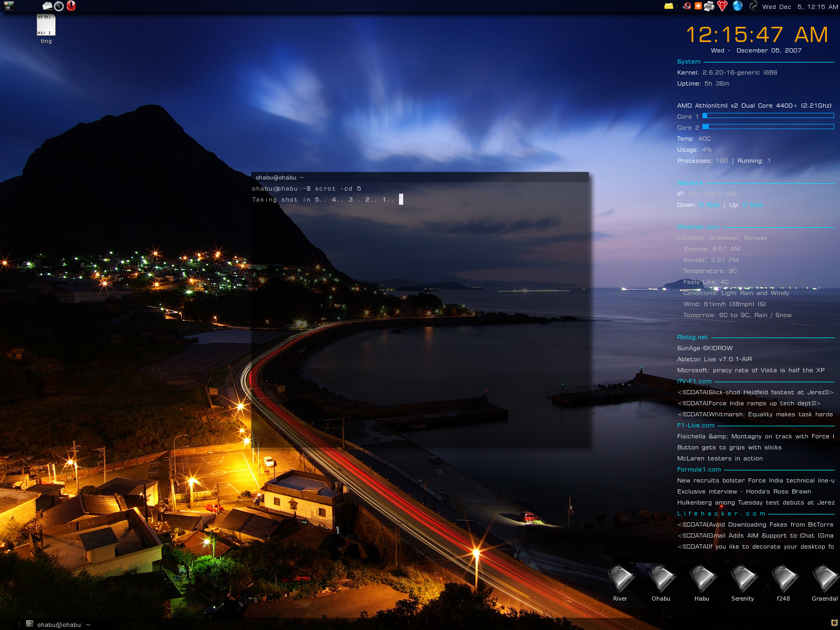
Task: Click the icon at the bottom-right panel corner
Action: point(834,623)
